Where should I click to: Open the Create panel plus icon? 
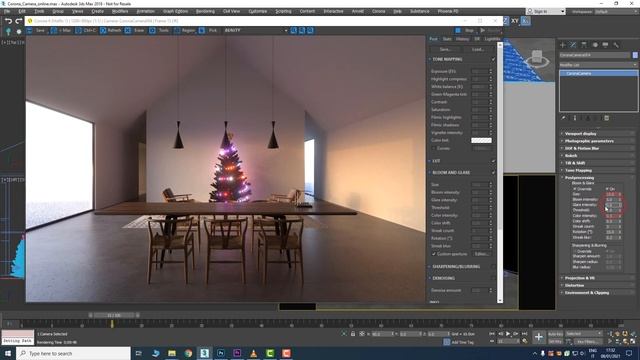pyautogui.click(x=563, y=45)
